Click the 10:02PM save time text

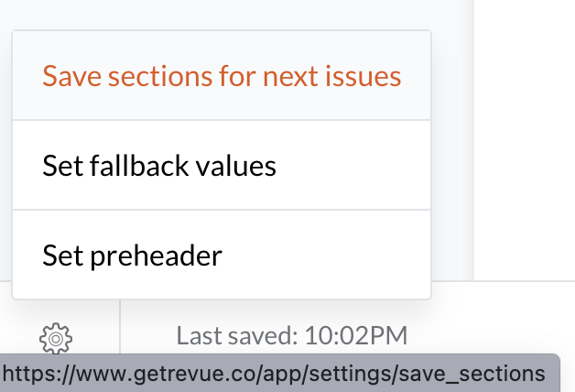tap(356, 335)
